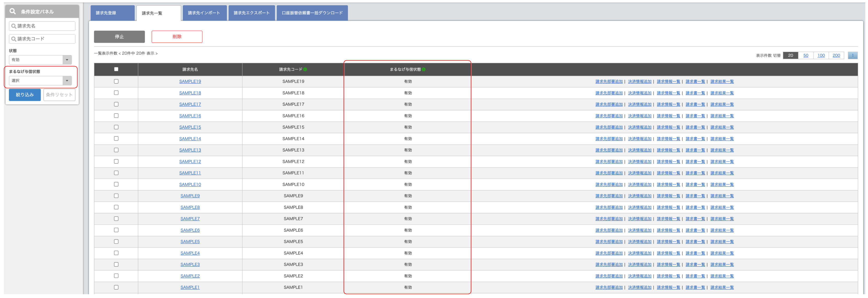Click the green info icon beside まるなげ与信状態 header
Viewport: 868px width, 298px height.
pyautogui.click(x=423, y=69)
